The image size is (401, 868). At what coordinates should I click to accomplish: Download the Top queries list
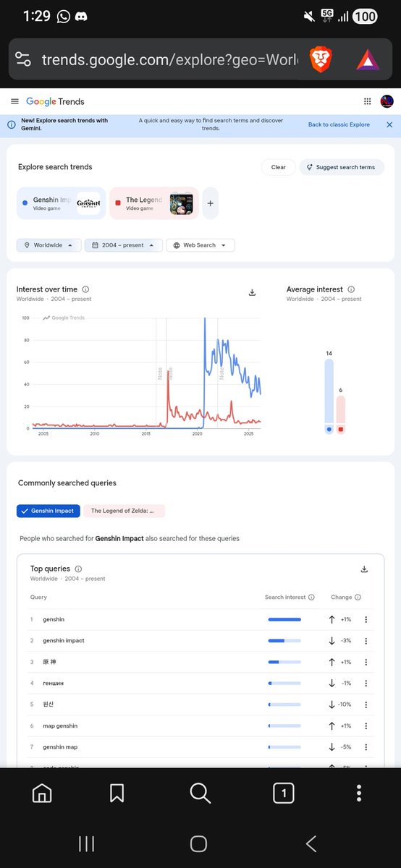(364, 569)
